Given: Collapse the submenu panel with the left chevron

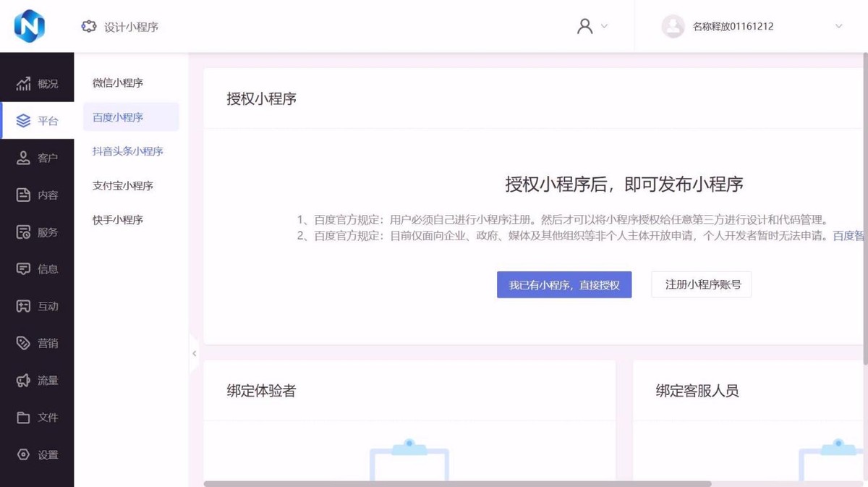Looking at the screenshot, I should click(194, 353).
